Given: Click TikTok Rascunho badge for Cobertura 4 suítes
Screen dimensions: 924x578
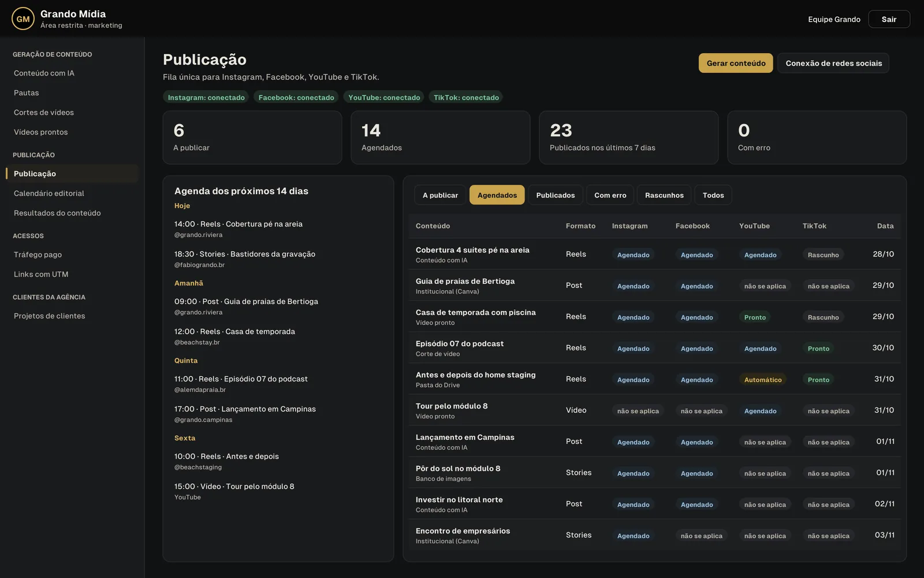Looking at the screenshot, I should [823, 255].
